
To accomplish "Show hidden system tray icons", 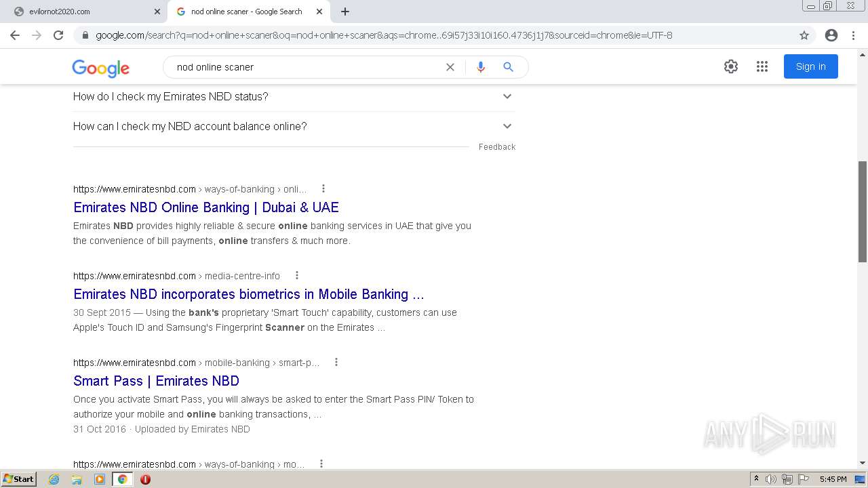I will (x=756, y=479).
